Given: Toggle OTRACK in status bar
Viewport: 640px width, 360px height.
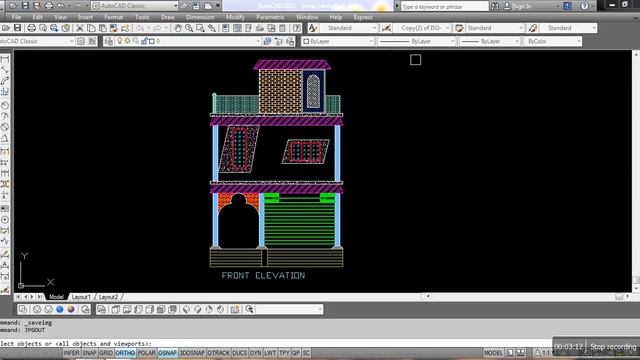Looking at the screenshot, I should (218, 353).
